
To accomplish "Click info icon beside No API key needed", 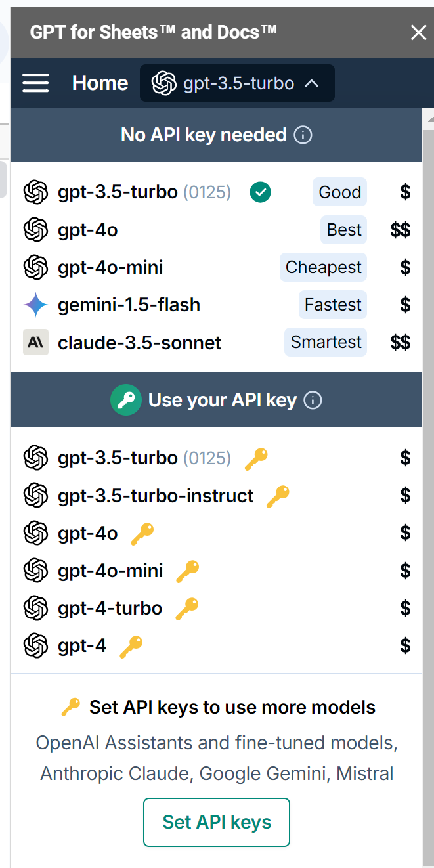I will (303, 135).
